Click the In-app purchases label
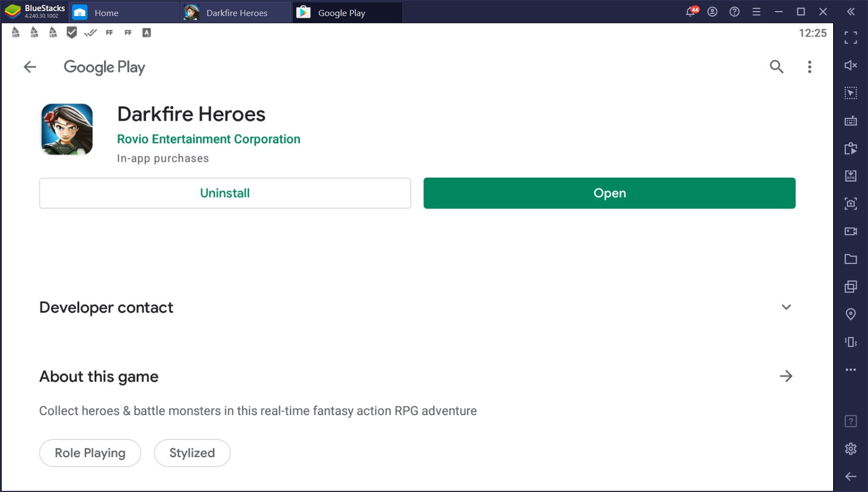This screenshot has height=492, width=868. (163, 158)
